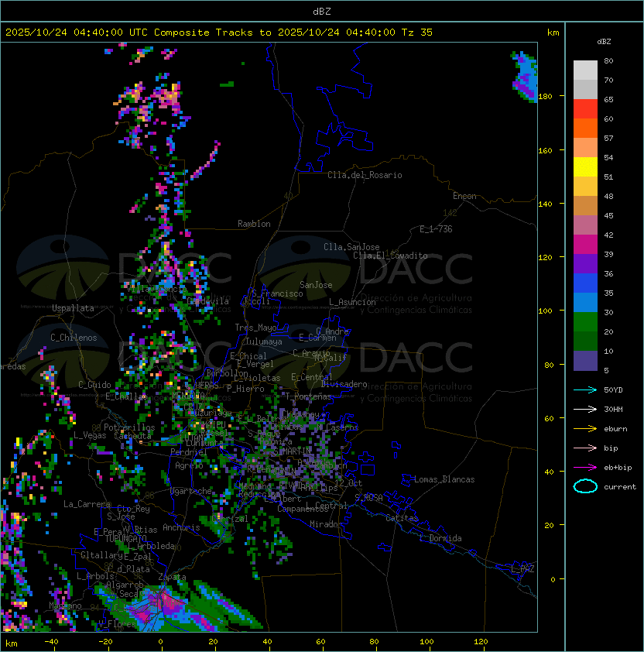Click the -40 km tick on bottom axis
The width and height of the screenshot is (644, 652).
pyautogui.click(x=51, y=642)
